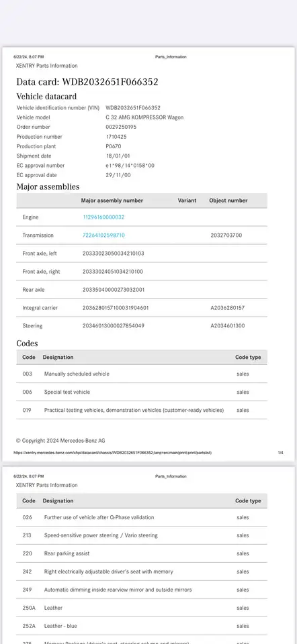Click the Designation header on second page
The height and width of the screenshot is (644, 297).
[x=58, y=500]
